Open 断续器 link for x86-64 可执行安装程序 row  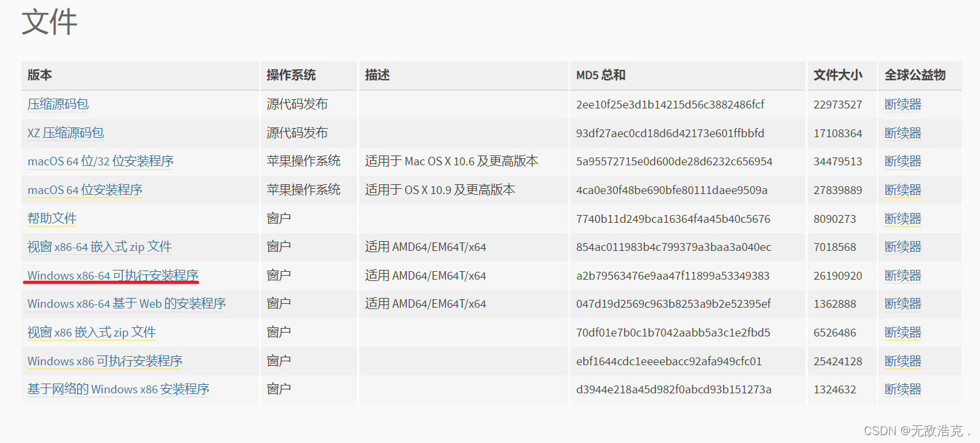903,275
